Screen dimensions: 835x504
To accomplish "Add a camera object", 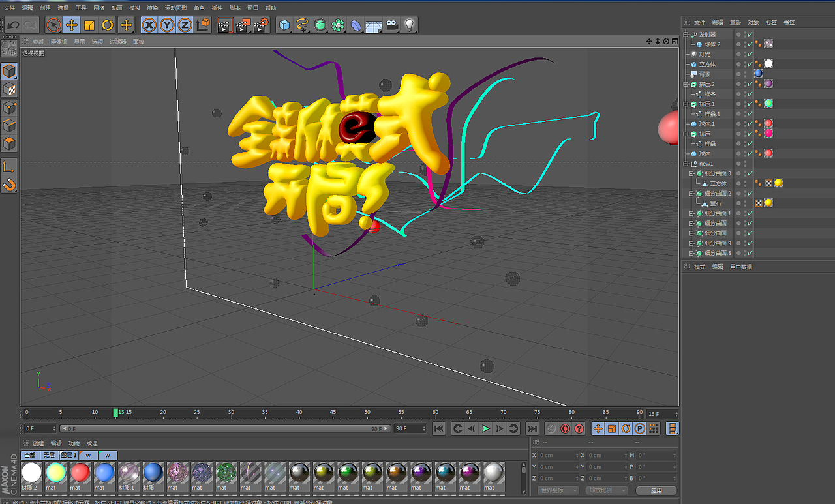I will coord(391,25).
